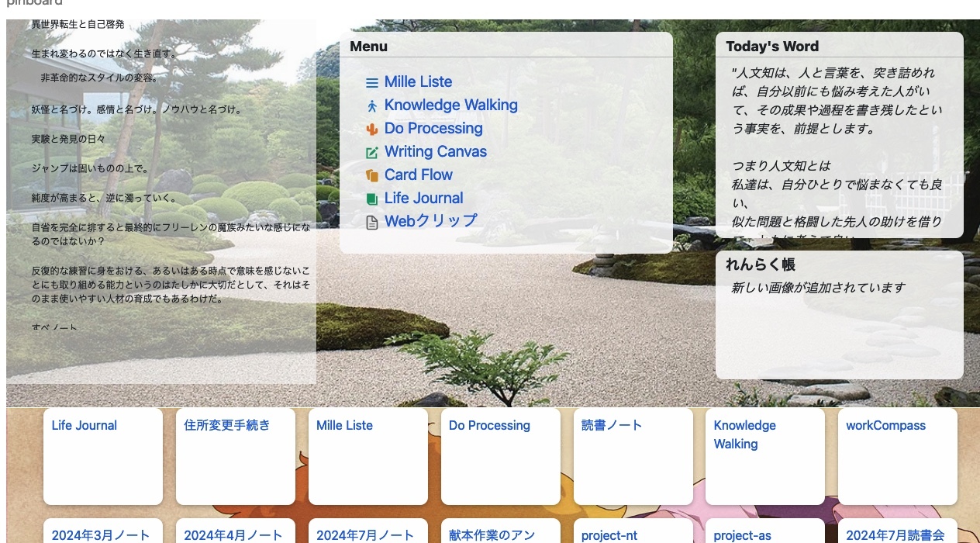Open the 2024年4月ノート card

pos(236,531)
